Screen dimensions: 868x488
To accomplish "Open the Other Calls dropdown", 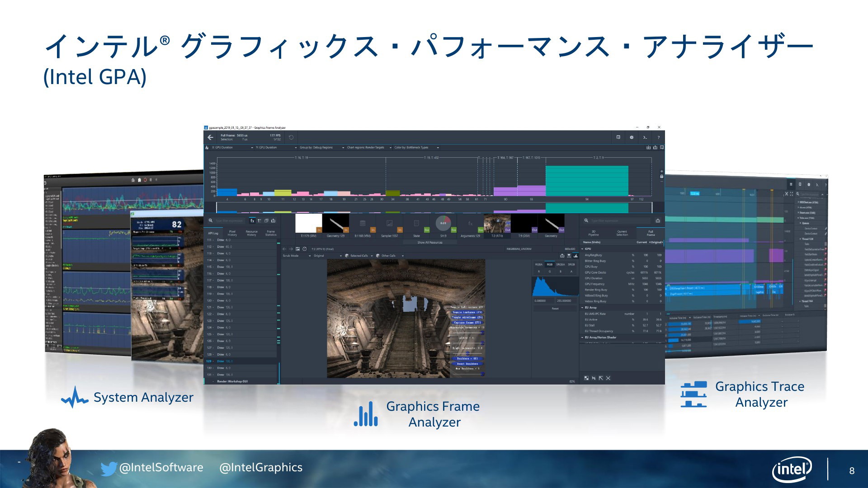I will 390,256.
